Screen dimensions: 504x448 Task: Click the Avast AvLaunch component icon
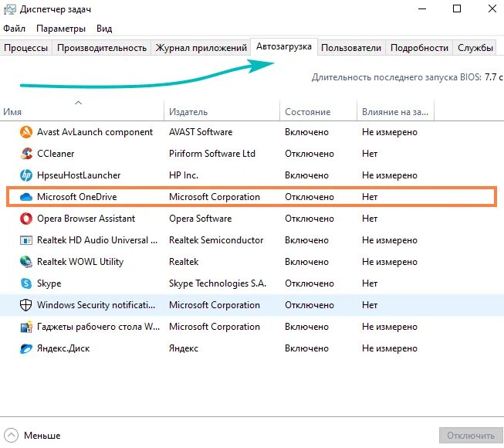26,132
